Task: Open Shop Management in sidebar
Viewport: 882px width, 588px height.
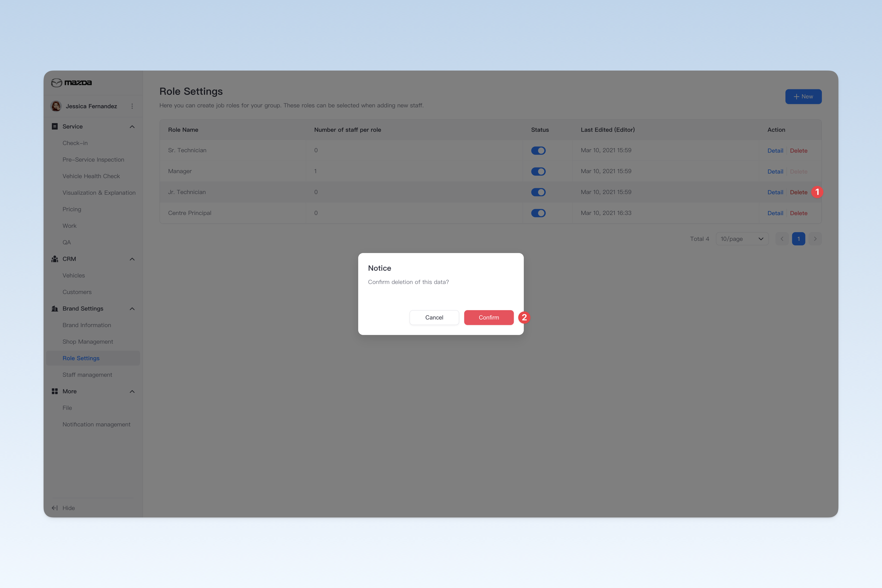Action: (x=88, y=342)
